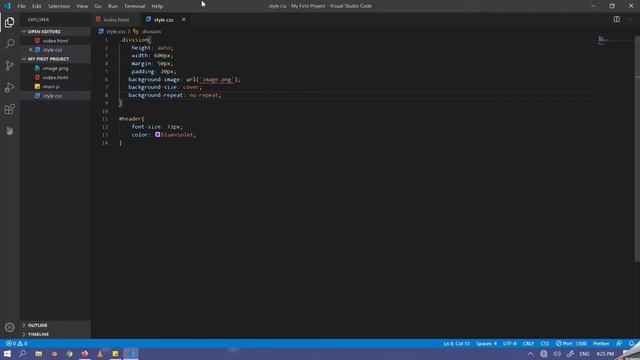Viewport: 640px width, 360px height.
Task: Open the Source Control view
Action: (9, 65)
